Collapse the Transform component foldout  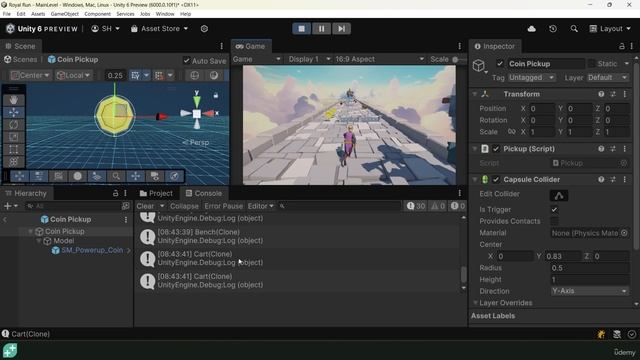pos(475,94)
